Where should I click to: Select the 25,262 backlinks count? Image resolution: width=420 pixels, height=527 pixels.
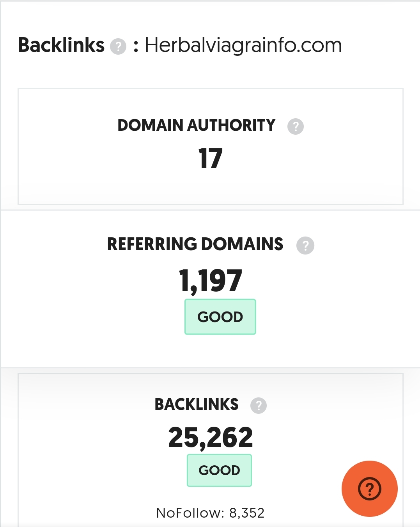click(211, 437)
